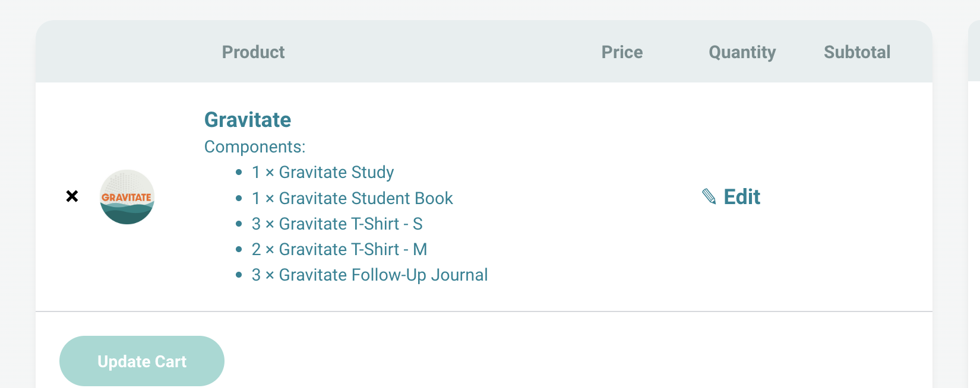Screen dimensions: 980x388
Task: Click the pencil icon beside Edit
Action: pos(709,196)
